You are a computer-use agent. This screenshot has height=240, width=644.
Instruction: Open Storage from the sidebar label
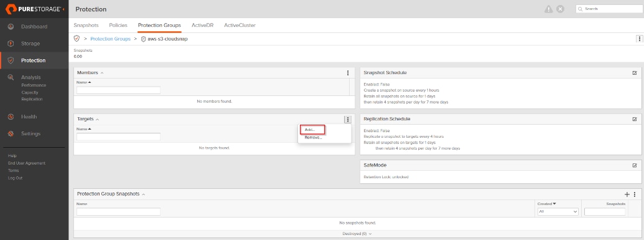(x=30, y=44)
